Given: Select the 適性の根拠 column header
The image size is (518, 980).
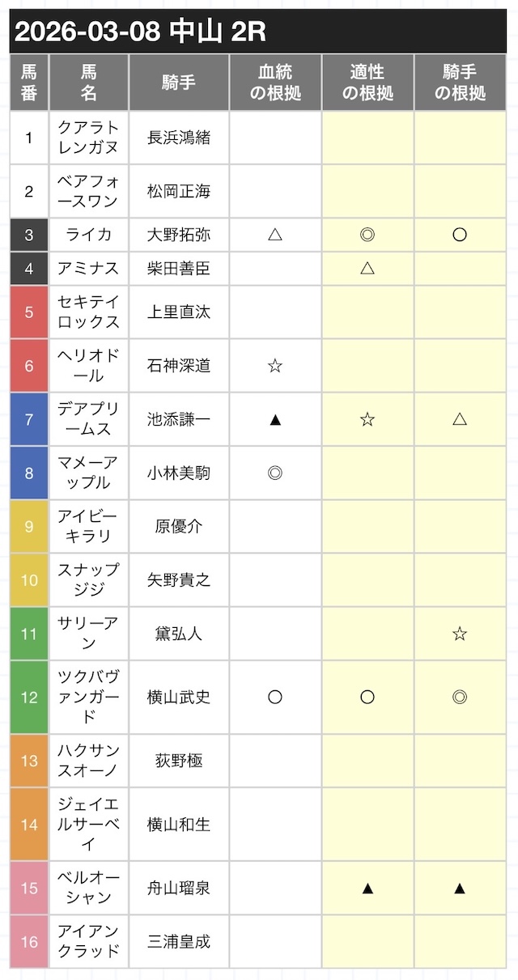Looking at the screenshot, I should click(367, 83).
